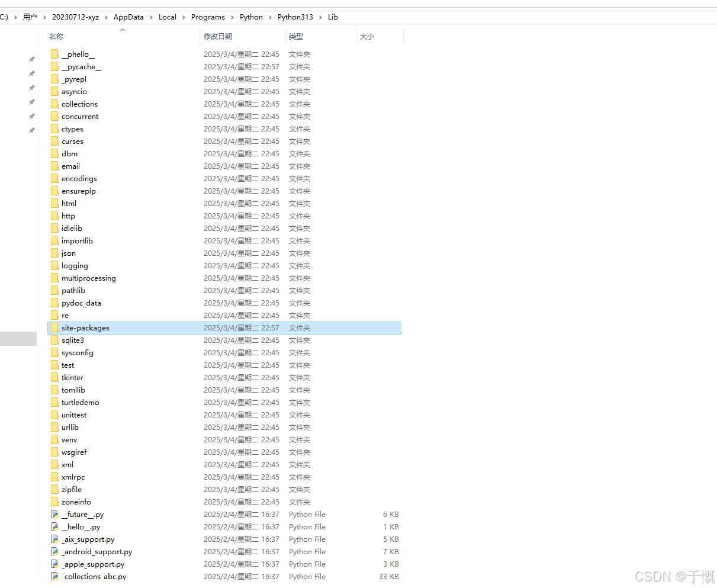Click the asyncio folder icon
The image size is (717, 588).
point(54,92)
